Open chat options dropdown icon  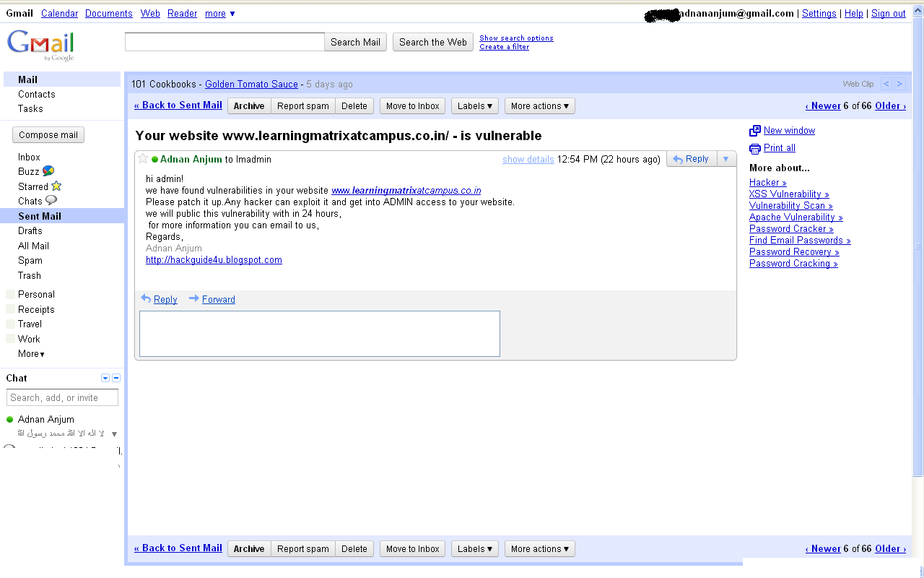[x=105, y=378]
